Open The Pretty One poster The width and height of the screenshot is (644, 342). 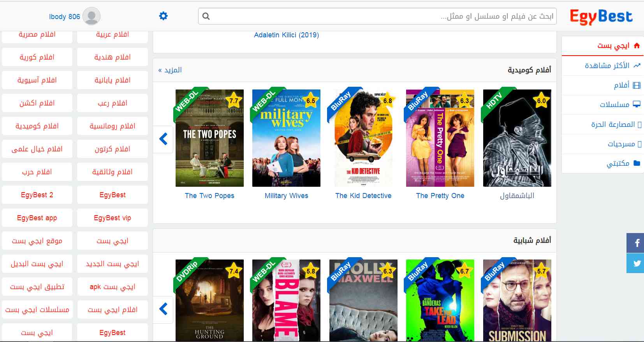[x=440, y=138]
